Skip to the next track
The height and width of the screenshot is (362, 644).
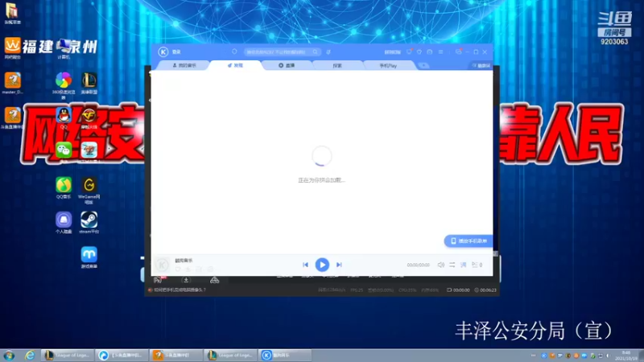(x=339, y=265)
